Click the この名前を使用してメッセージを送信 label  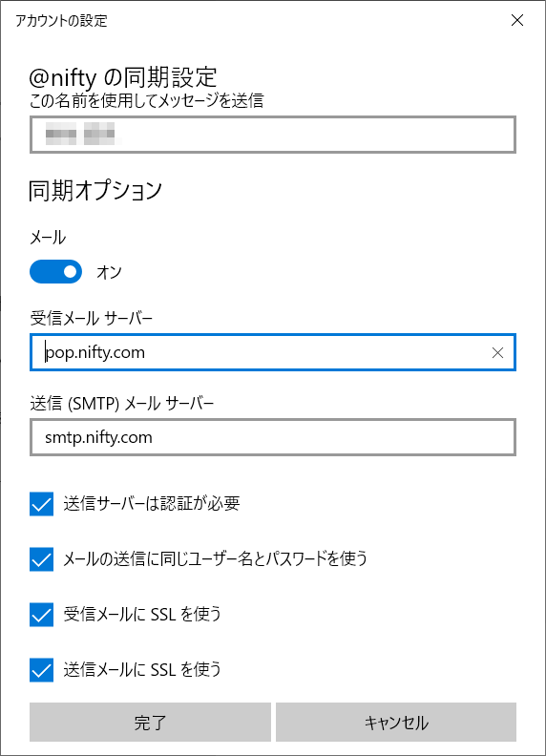[147, 101]
